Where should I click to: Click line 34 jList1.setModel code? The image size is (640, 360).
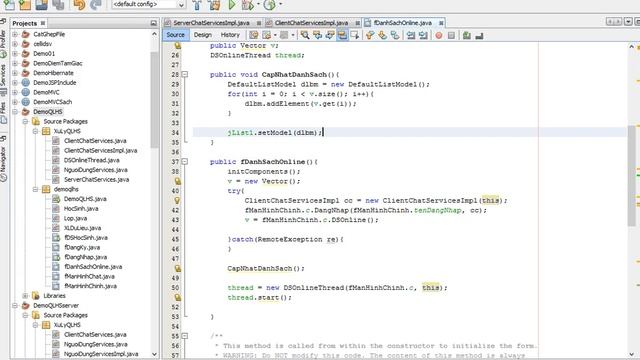pos(275,133)
